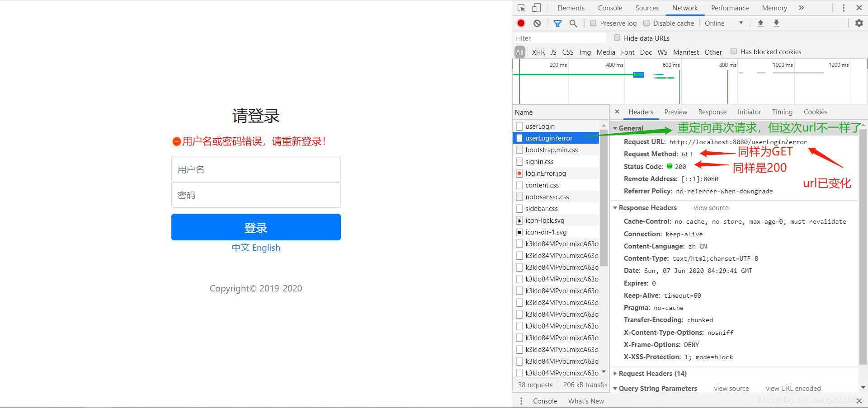Select the sidebar.css request
Image resolution: width=868 pixels, height=408 pixels.
click(556, 208)
